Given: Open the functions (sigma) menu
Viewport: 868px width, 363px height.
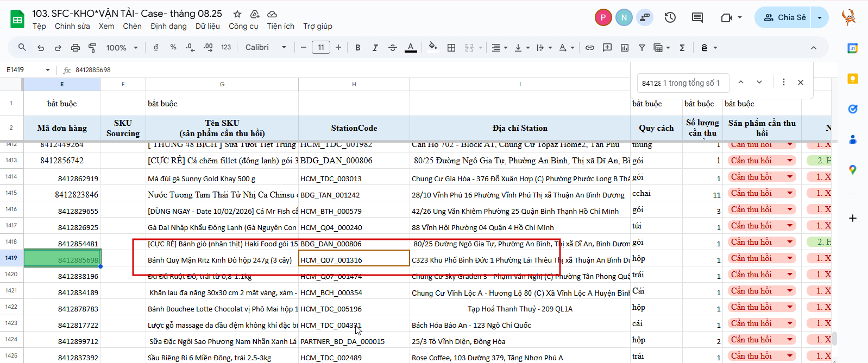Looking at the screenshot, I should [x=682, y=48].
